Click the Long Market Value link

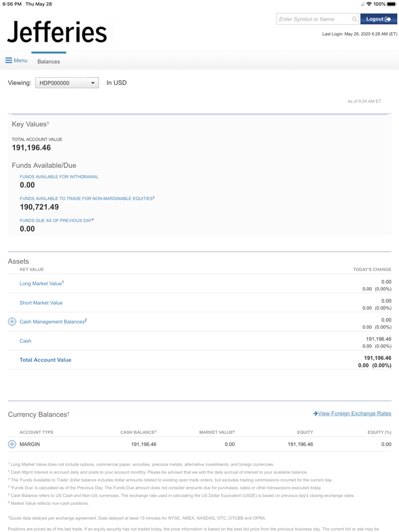41,284
